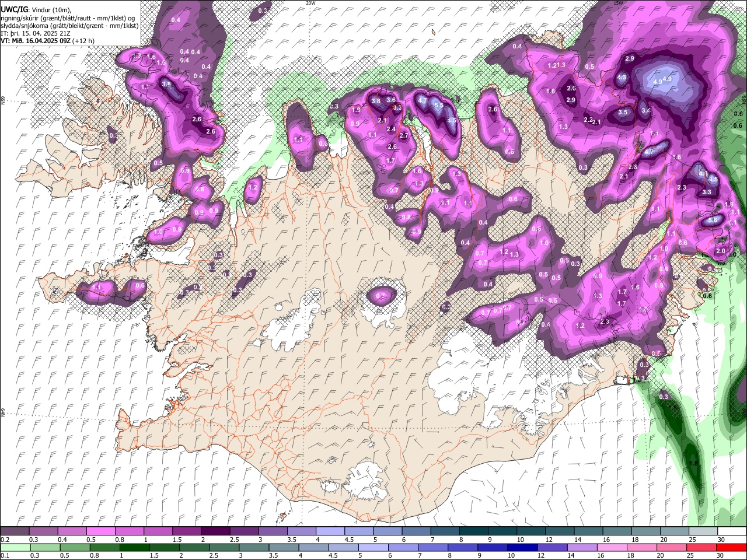Image resolution: width=747 pixels, height=560 pixels.
Task: Click the '(+12 h)' forecast offset text
Action: pos(83,41)
